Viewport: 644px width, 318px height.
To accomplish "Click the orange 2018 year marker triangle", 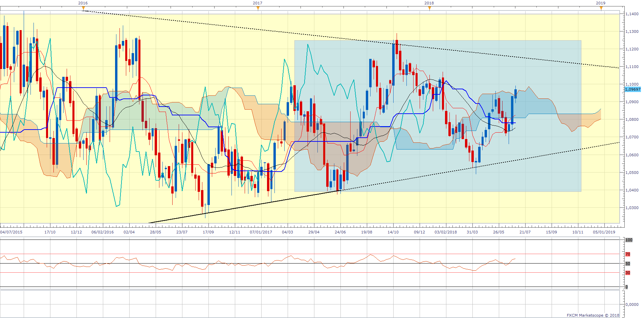I will (429, 8).
